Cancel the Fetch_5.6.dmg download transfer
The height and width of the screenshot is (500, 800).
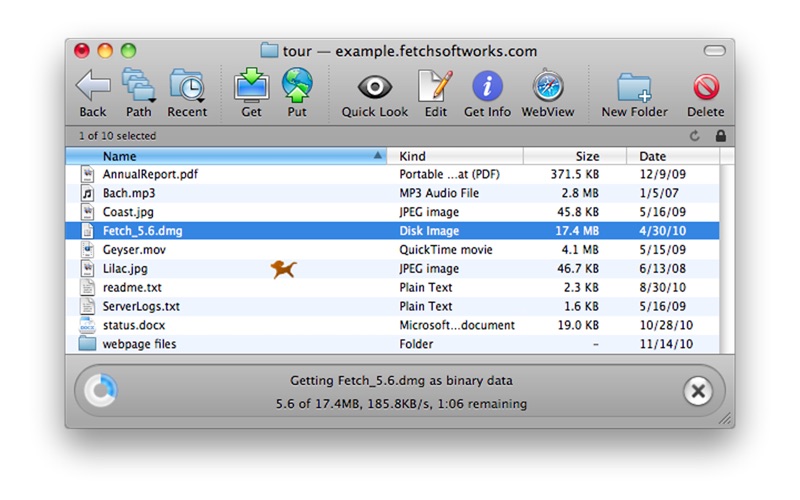tap(697, 391)
